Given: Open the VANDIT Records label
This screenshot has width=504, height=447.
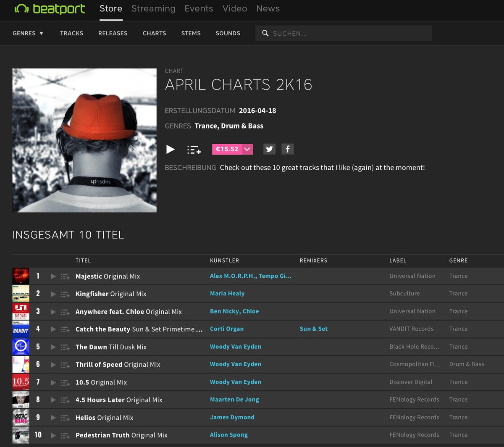Looking at the screenshot, I should tap(412, 329).
